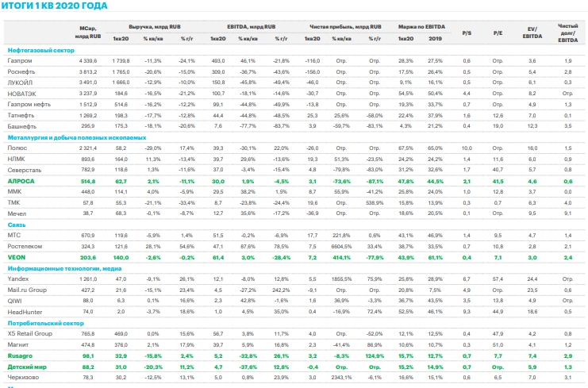Select the highlighted VEON company name
Screen dimensions: 588x388
coord(16,258)
